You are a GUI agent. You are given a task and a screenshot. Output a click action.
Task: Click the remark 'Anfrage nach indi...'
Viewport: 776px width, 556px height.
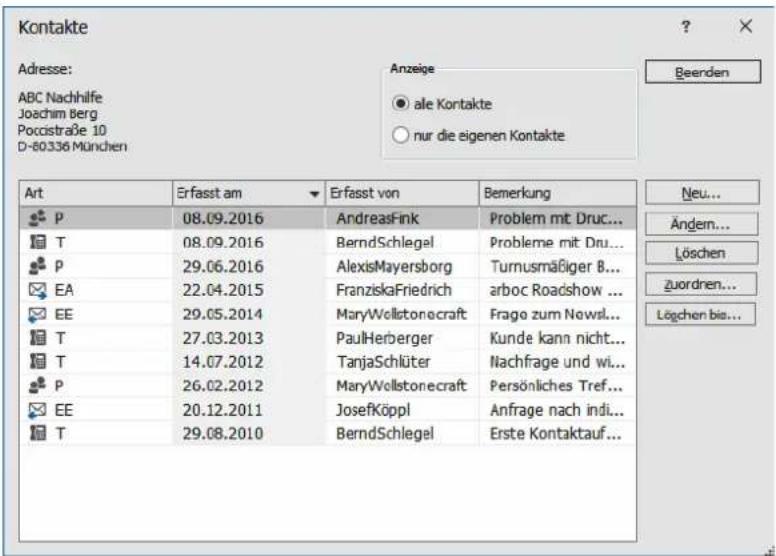pos(557,410)
